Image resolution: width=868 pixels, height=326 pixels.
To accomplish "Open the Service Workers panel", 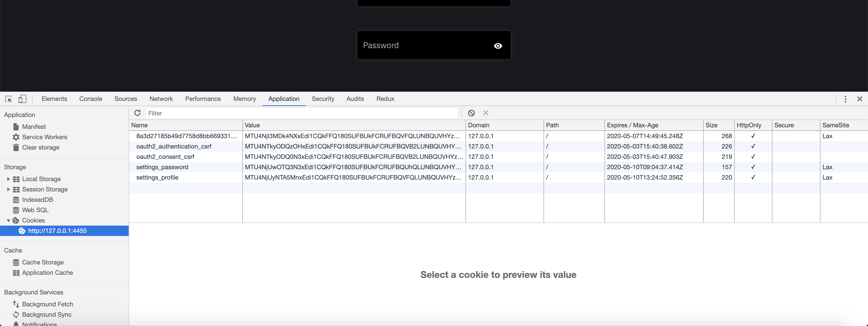I will pyautogui.click(x=44, y=137).
